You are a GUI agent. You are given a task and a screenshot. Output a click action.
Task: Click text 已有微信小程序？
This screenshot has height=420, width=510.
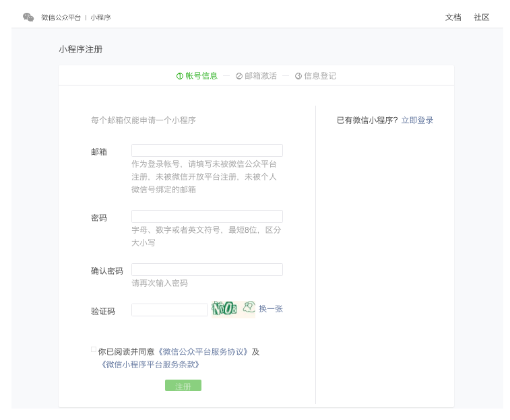point(368,120)
